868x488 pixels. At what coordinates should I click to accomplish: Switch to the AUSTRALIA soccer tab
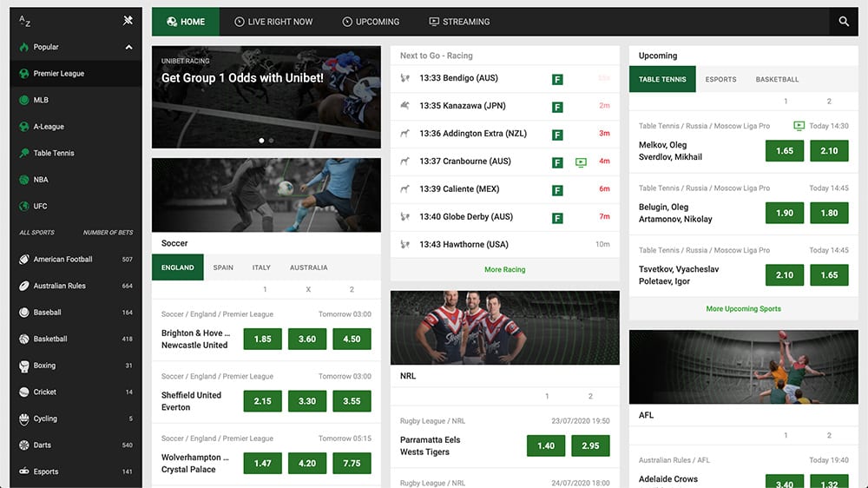[309, 267]
